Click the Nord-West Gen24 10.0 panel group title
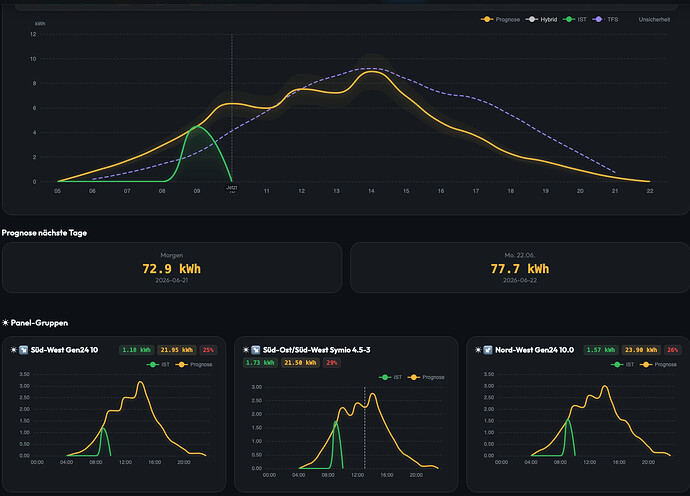The height and width of the screenshot is (496, 690). coord(535,350)
